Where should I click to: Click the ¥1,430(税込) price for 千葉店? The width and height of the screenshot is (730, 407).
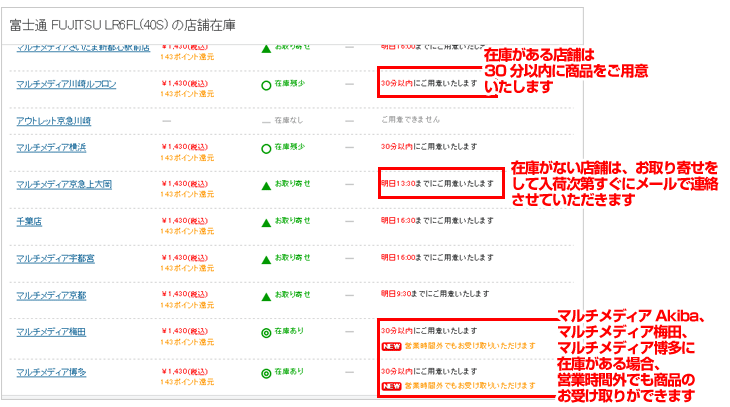[x=185, y=221]
